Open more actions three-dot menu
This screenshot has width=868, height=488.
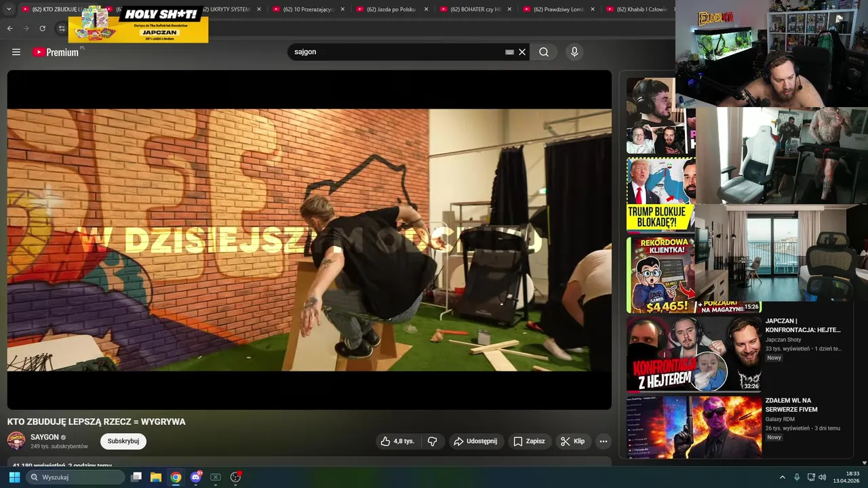coord(603,441)
